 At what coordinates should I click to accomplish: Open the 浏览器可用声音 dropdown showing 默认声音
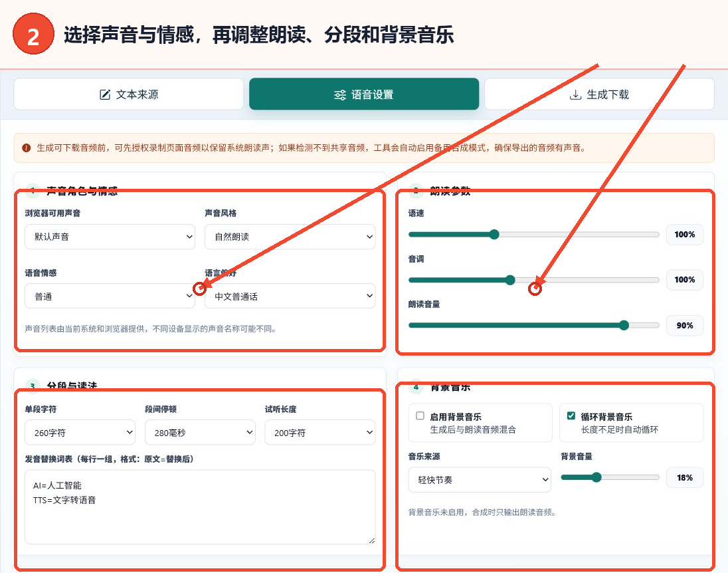(110, 237)
